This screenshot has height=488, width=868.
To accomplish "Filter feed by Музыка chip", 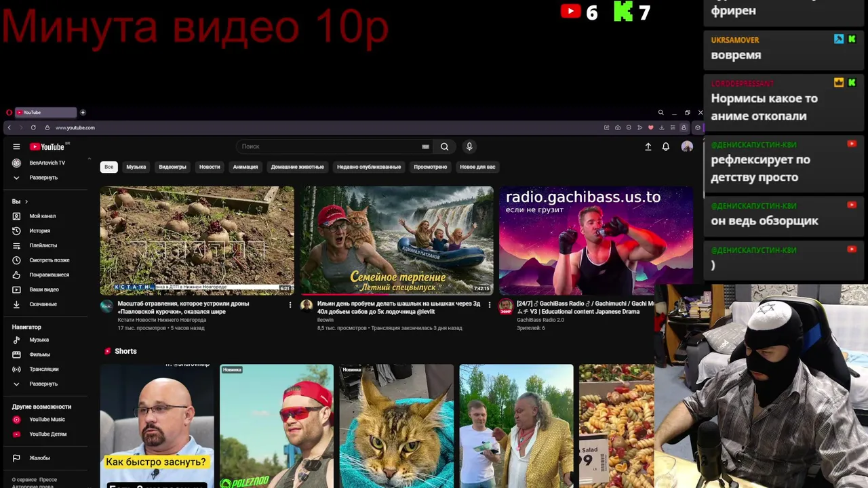I will tap(136, 167).
